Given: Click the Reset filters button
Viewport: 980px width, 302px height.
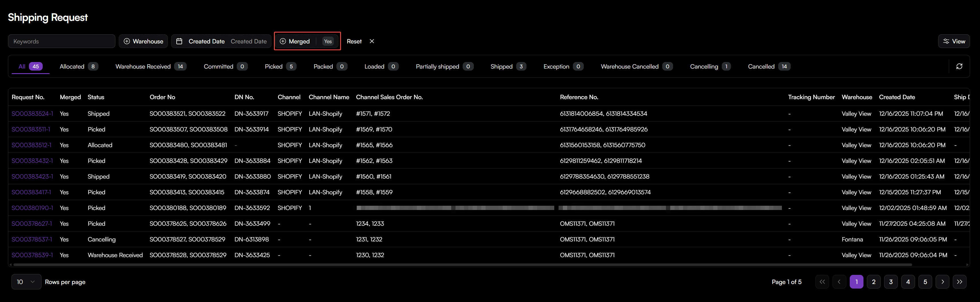Looking at the screenshot, I should [354, 41].
